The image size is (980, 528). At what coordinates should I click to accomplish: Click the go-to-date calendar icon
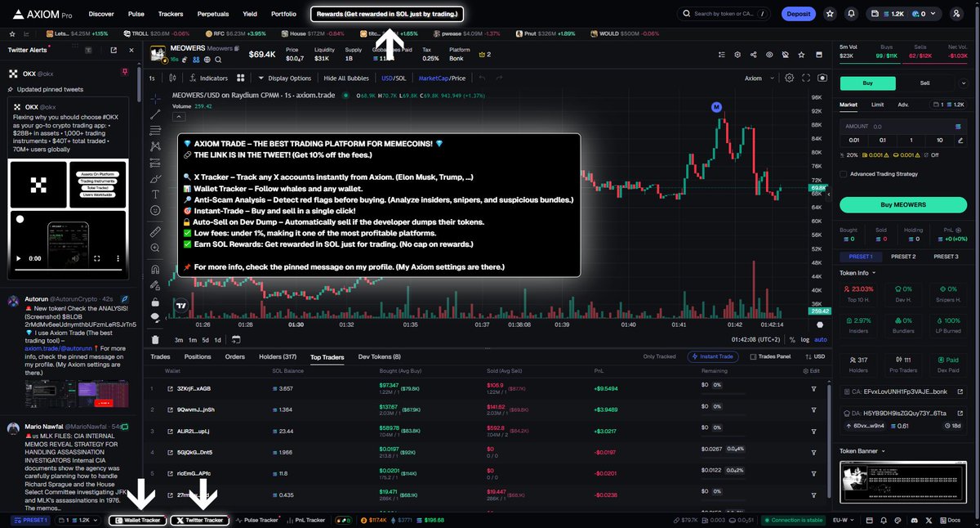click(x=236, y=339)
